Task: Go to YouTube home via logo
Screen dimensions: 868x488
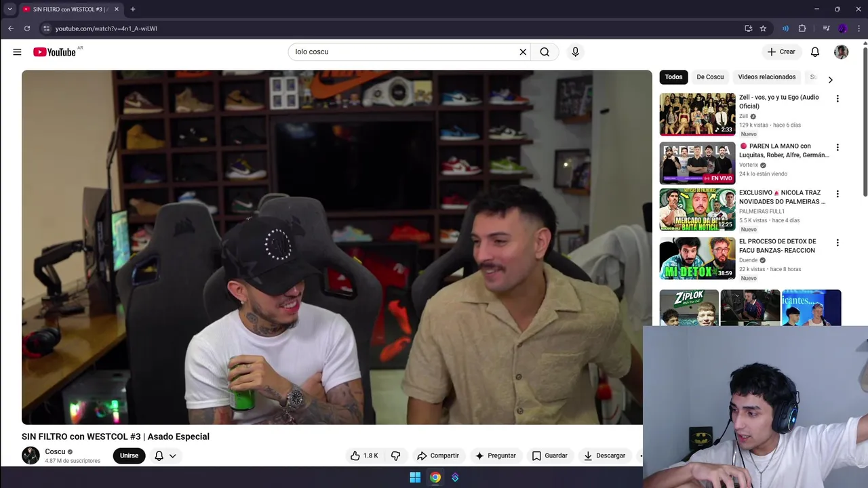Action: click(54, 52)
